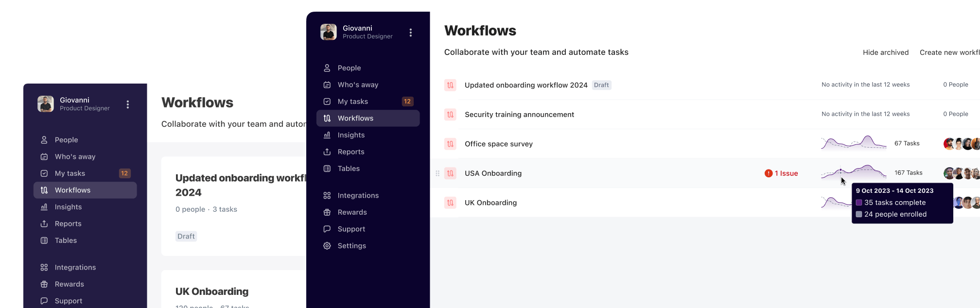Click 167 Tasks on USA Onboarding row

909,173
